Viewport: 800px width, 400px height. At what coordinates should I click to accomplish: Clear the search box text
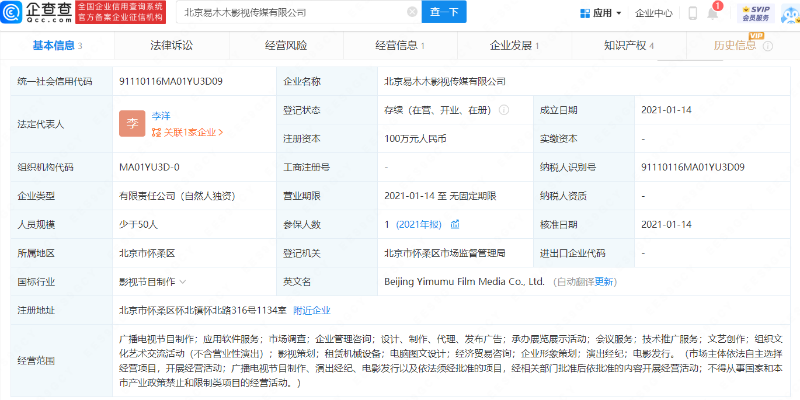(x=410, y=13)
